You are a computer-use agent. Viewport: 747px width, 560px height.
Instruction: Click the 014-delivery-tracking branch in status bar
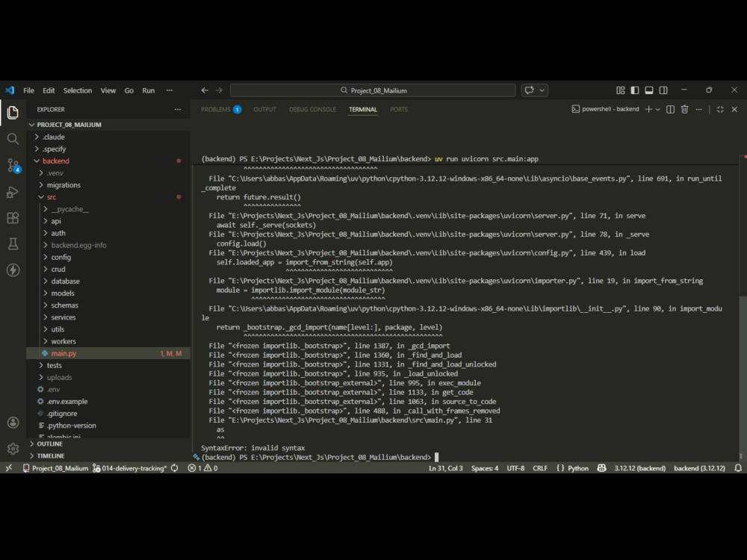tap(129, 468)
